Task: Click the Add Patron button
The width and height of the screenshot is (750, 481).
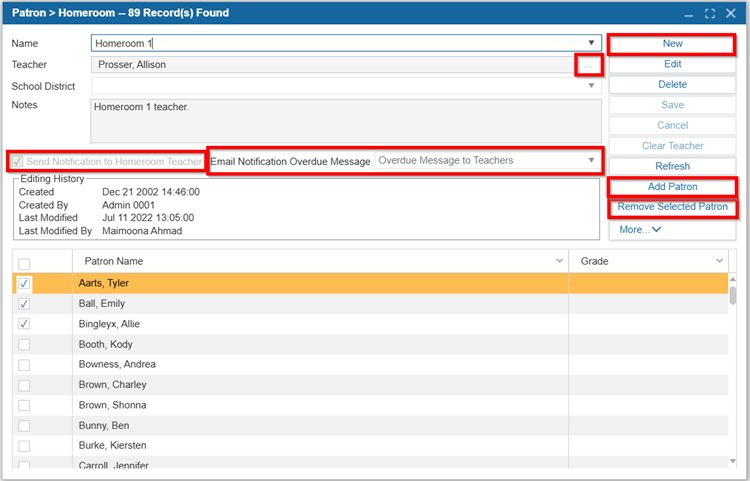Action: (672, 187)
